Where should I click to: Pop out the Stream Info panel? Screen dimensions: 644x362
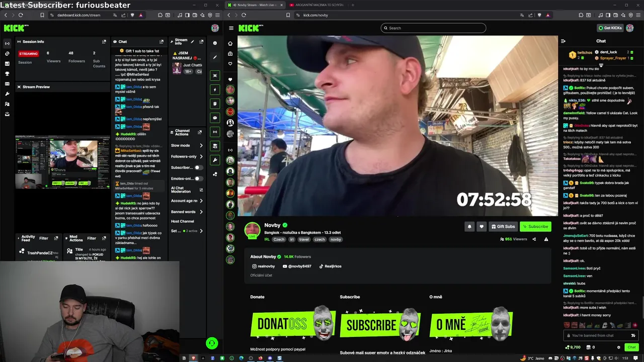pyautogui.click(x=201, y=42)
